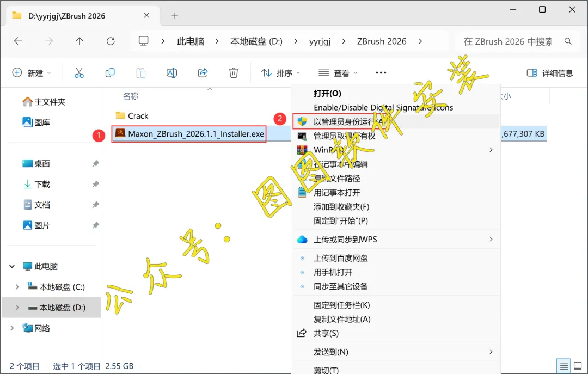Click 本地磁盘 (D:) in address breadcrumb
The image size is (588, 374).
pyautogui.click(x=256, y=41)
